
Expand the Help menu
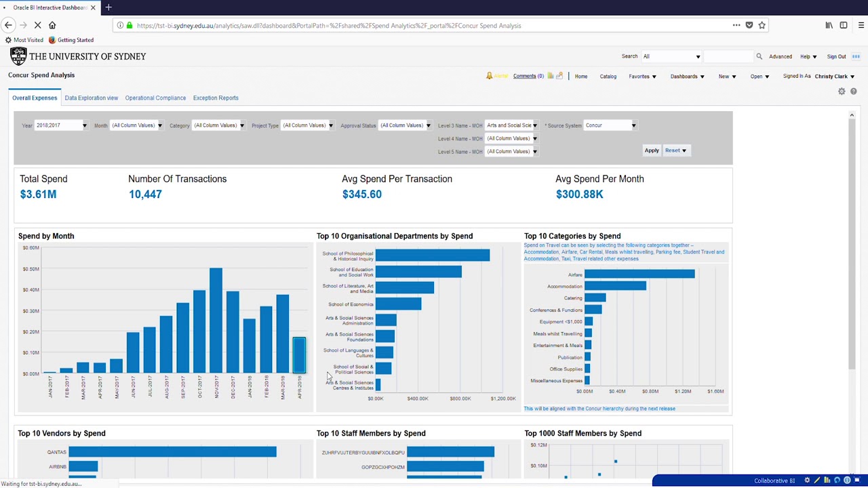click(808, 56)
